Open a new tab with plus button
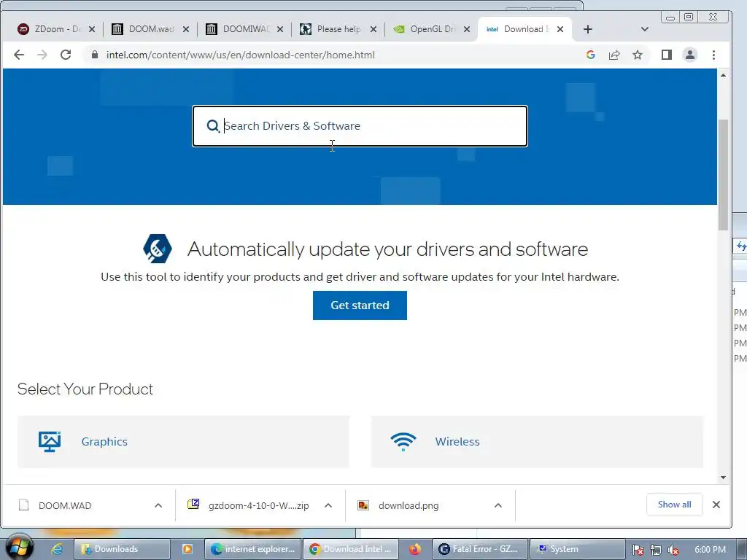 (x=588, y=29)
